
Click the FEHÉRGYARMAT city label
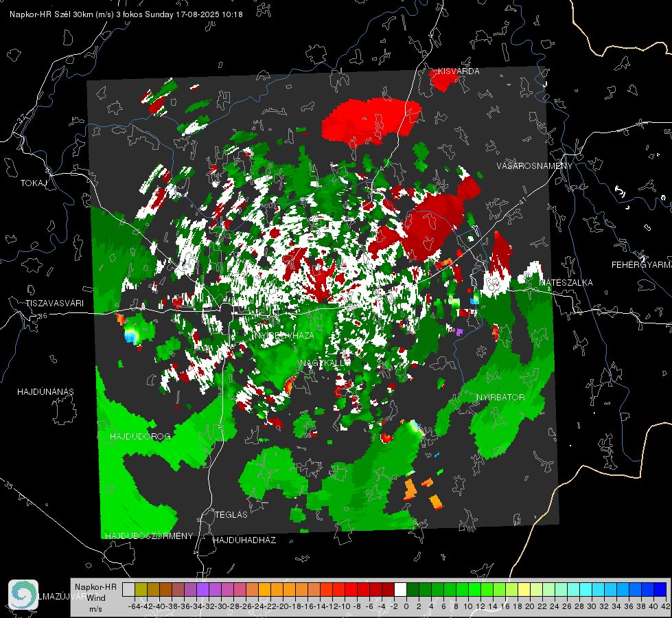click(x=642, y=265)
